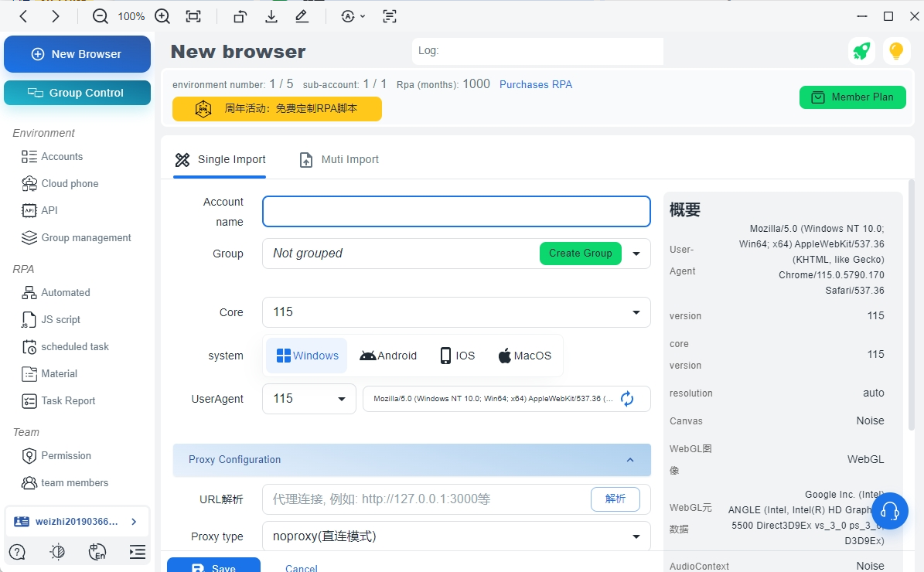The image size is (924, 572).
Task: Click the pencil edit icon in toolbar
Action: (x=302, y=16)
